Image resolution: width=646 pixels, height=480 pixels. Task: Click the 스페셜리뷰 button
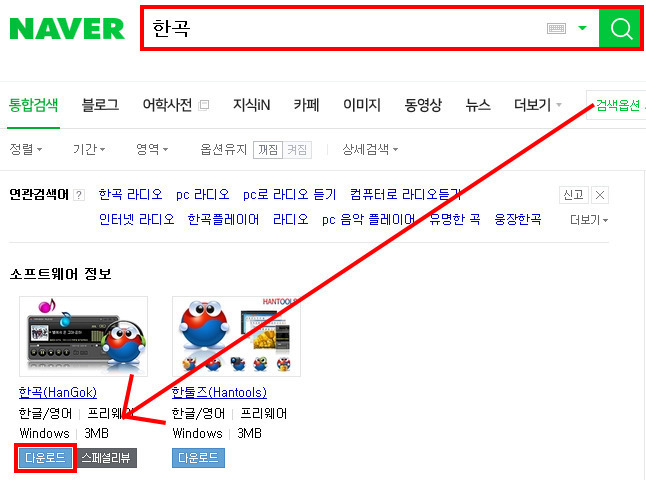coord(106,458)
